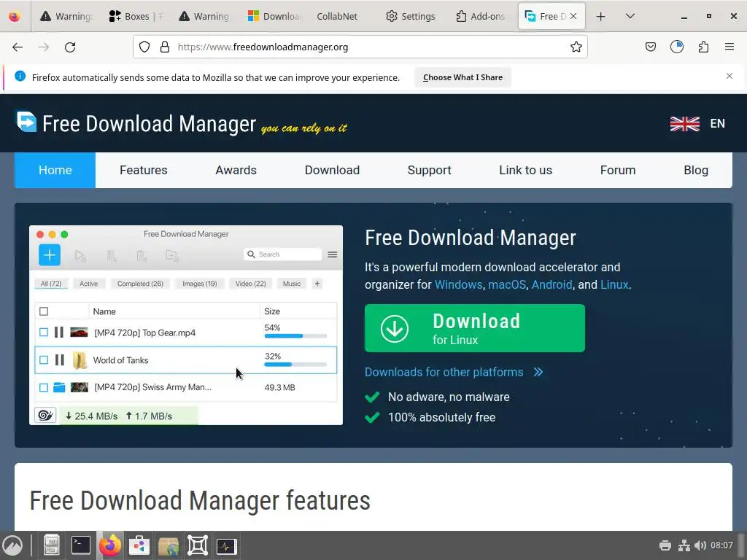This screenshot has height=560, width=747.
Task: Tick the select-all checkbox beside Name
Action: click(x=44, y=311)
